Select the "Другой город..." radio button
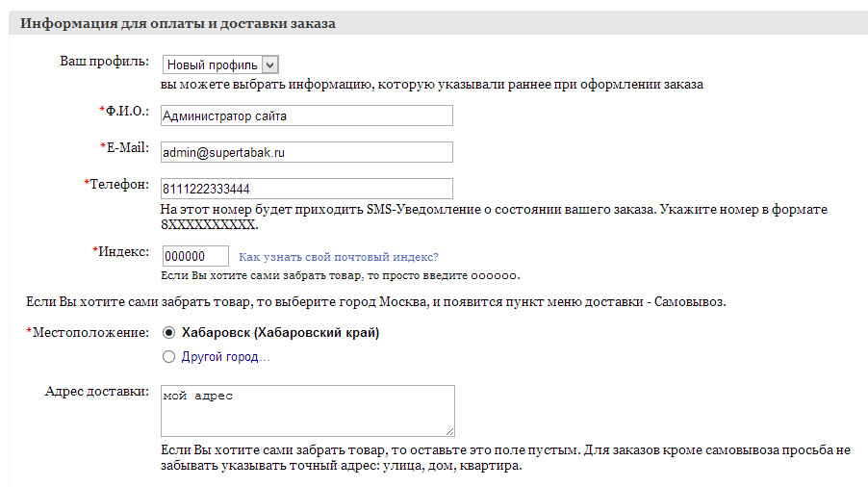 click(169, 357)
